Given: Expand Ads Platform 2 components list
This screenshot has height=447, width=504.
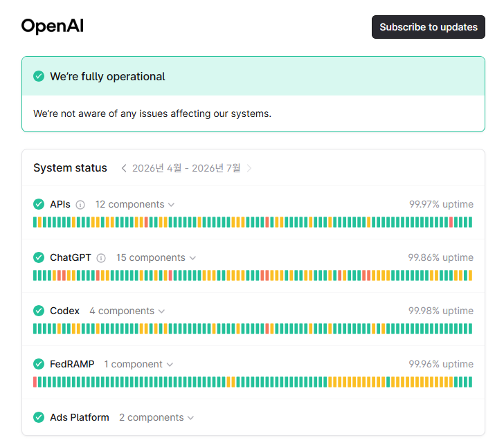Looking at the screenshot, I should [156, 418].
